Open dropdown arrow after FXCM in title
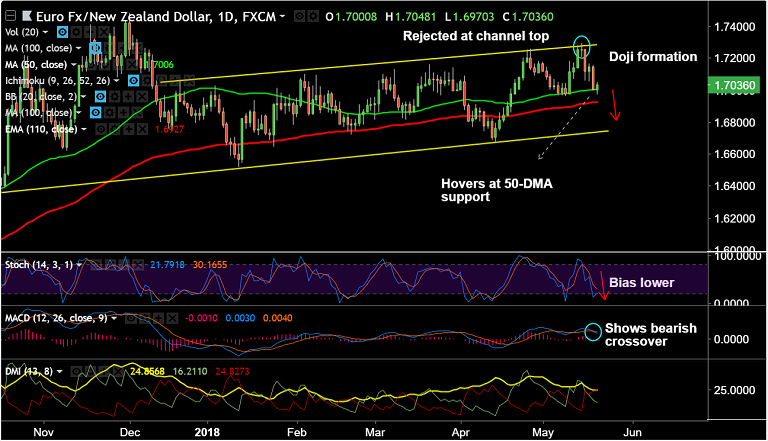Image resolution: width=768 pixels, height=441 pixels. [x=282, y=17]
